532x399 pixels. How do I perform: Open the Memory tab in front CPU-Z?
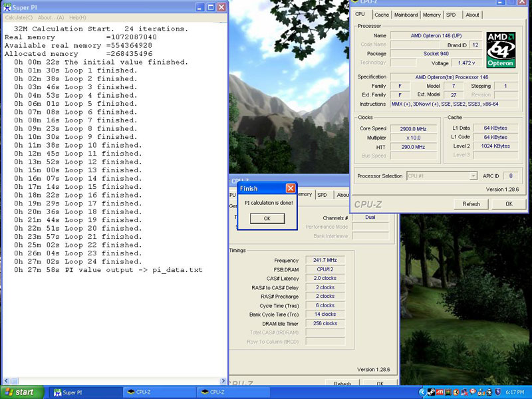[432, 15]
